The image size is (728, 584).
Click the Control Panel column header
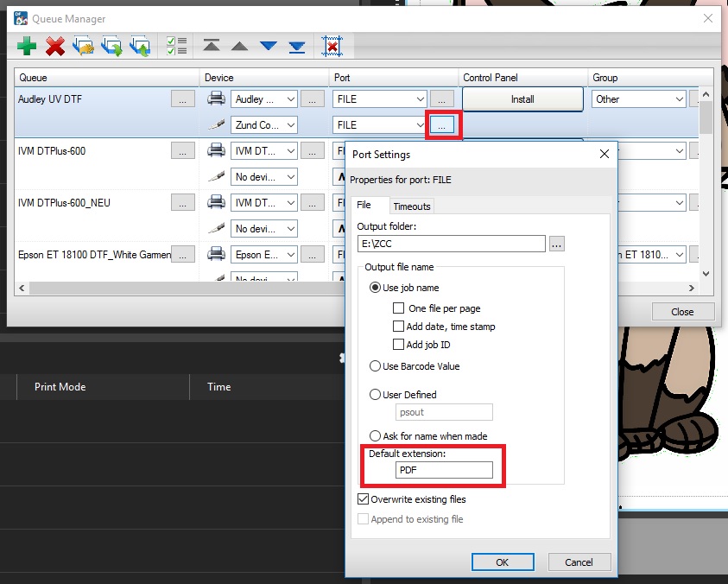click(x=522, y=78)
